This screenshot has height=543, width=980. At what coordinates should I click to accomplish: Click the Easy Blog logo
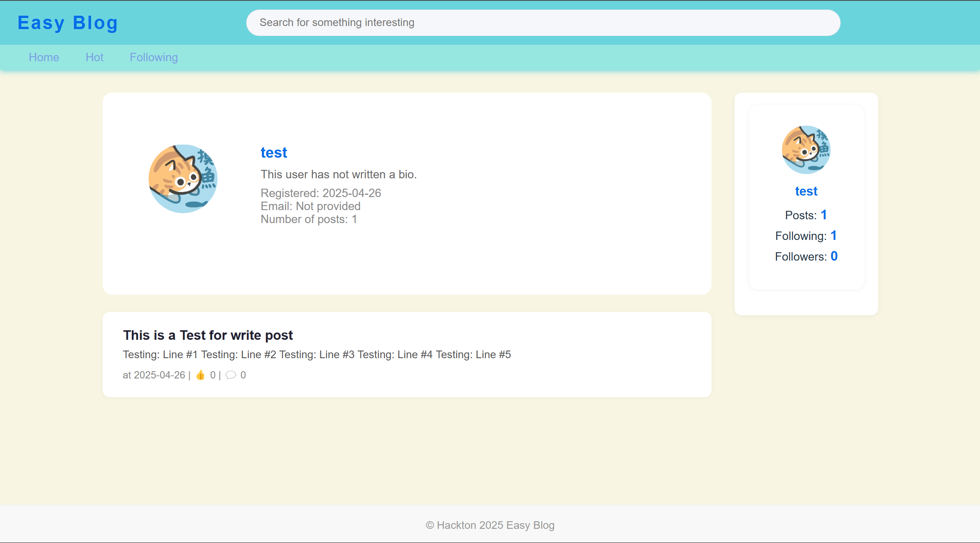coord(68,23)
